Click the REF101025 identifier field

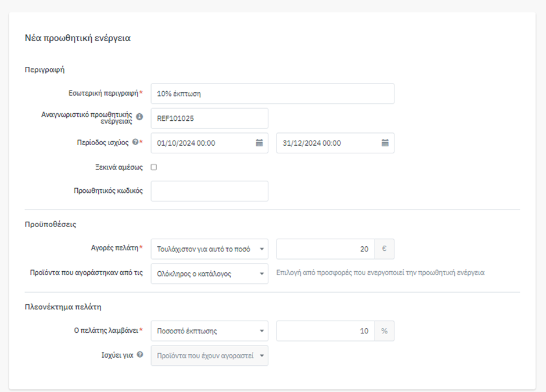click(210, 118)
